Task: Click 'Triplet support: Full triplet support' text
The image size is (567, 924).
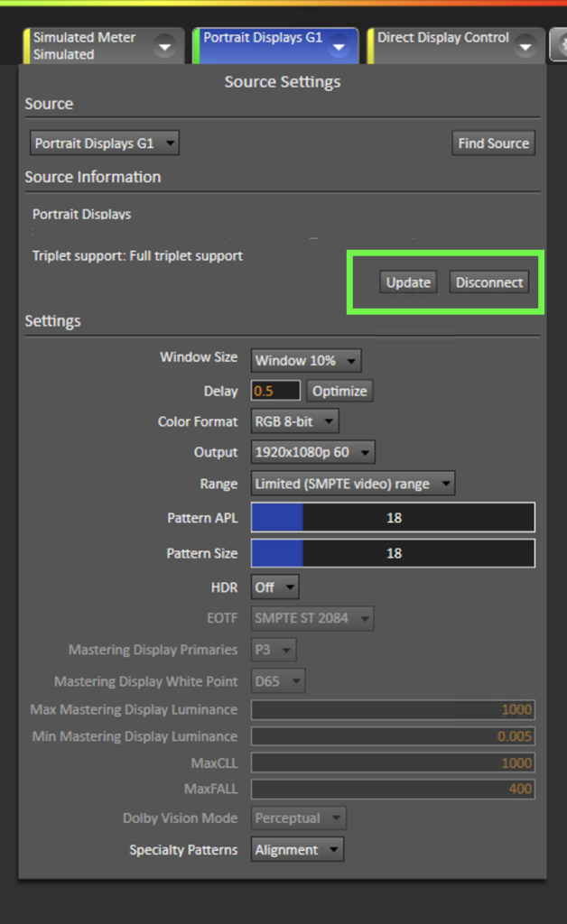Action: point(137,255)
